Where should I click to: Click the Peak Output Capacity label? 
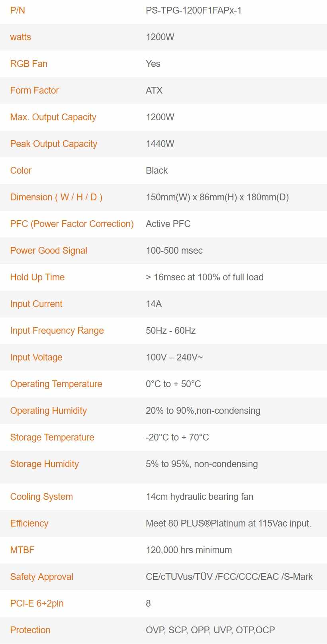[54, 144]
